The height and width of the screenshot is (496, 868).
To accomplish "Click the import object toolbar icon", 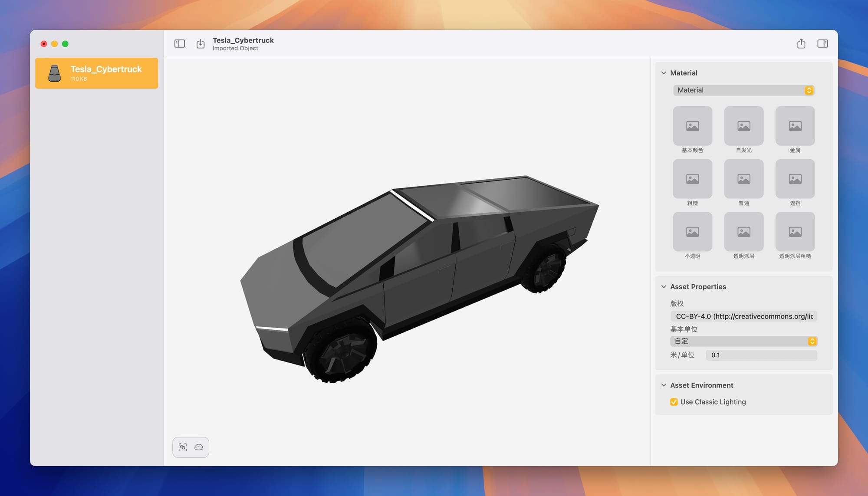I will point(201,44).
